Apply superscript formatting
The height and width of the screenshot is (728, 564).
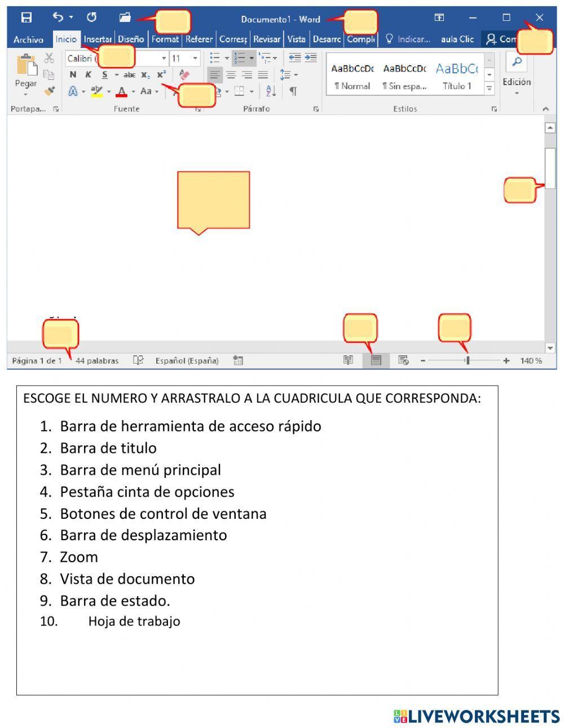[x=161, y=73]
